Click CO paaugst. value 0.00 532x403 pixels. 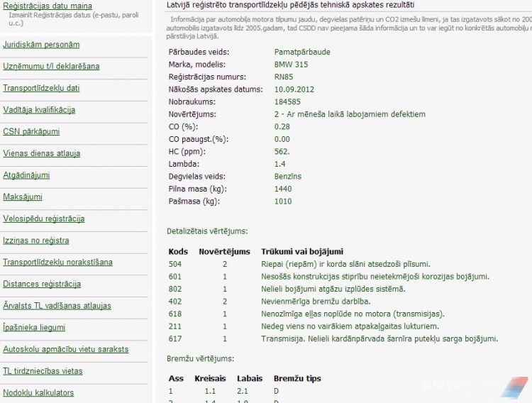click(282, 139)
